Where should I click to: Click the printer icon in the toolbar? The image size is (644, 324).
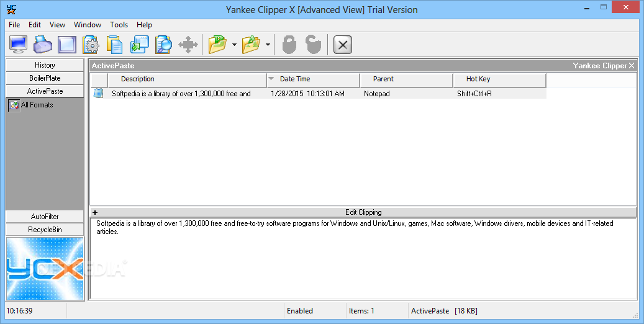pyautogui.click(x=43, y=44)
